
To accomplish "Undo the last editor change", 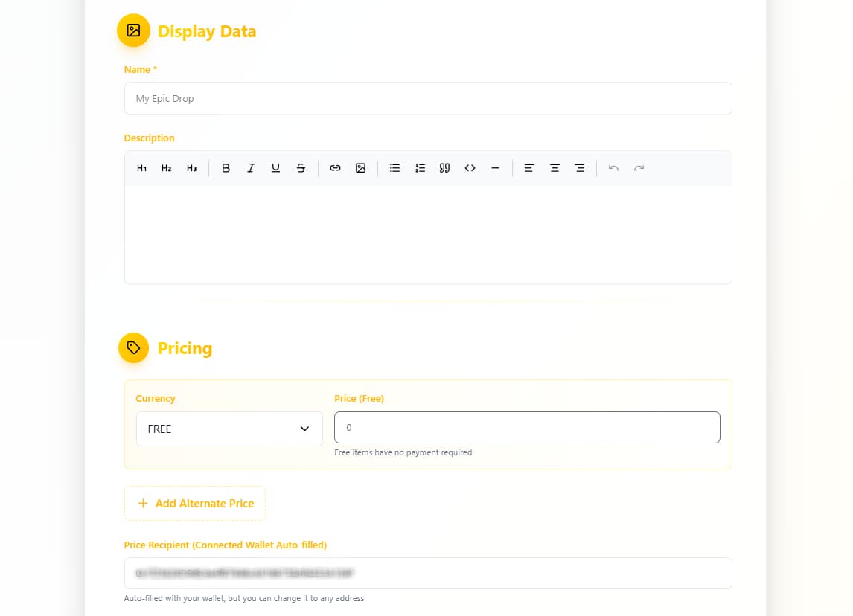I will pos(613,168).
